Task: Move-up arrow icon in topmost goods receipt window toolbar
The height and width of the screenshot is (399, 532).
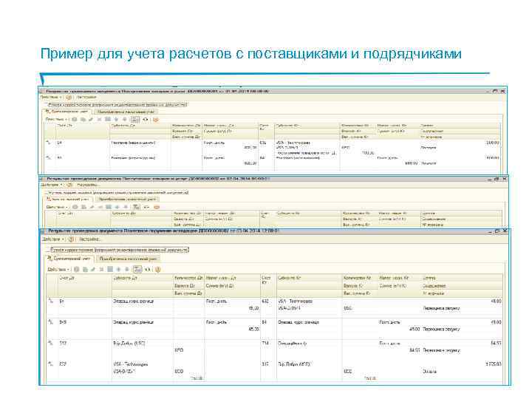Action: point(117,120)
